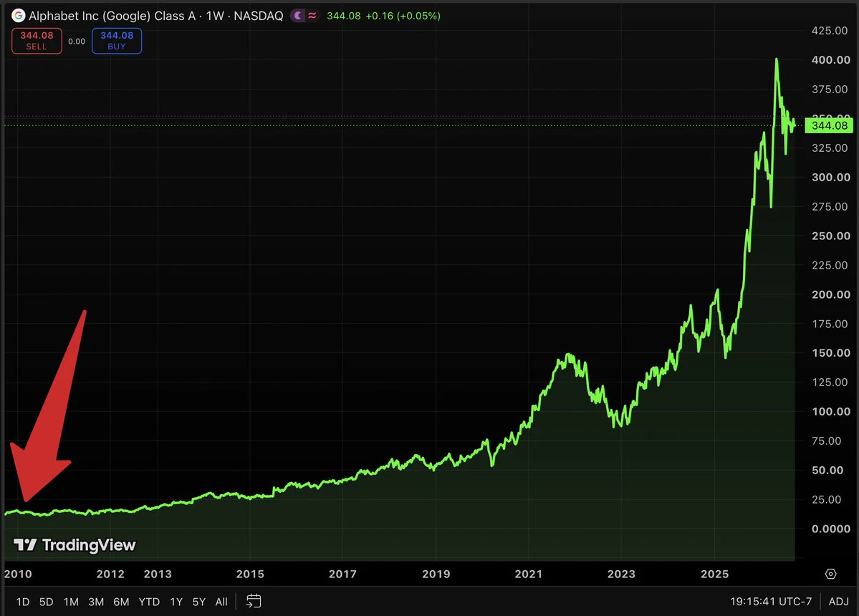The image size is (859, 616).
Task: Click the Alphabet Inc (Google) Class A title
Action: click(112, 16)
